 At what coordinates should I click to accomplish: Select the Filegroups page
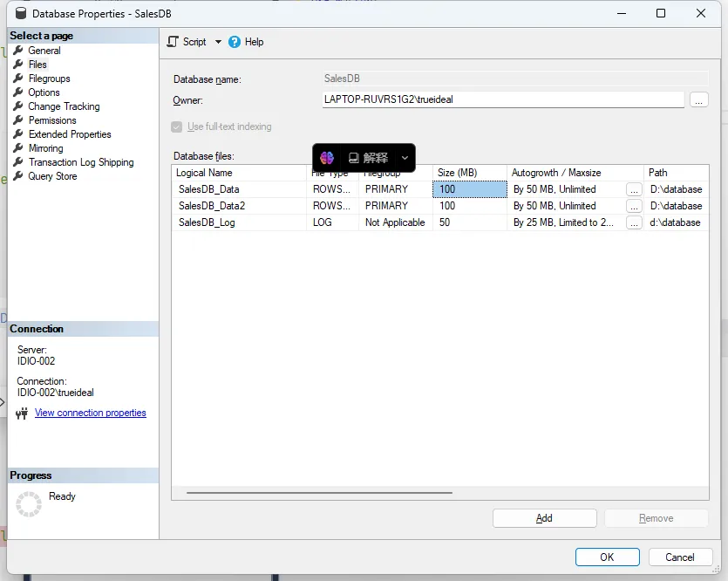point(49,79)
